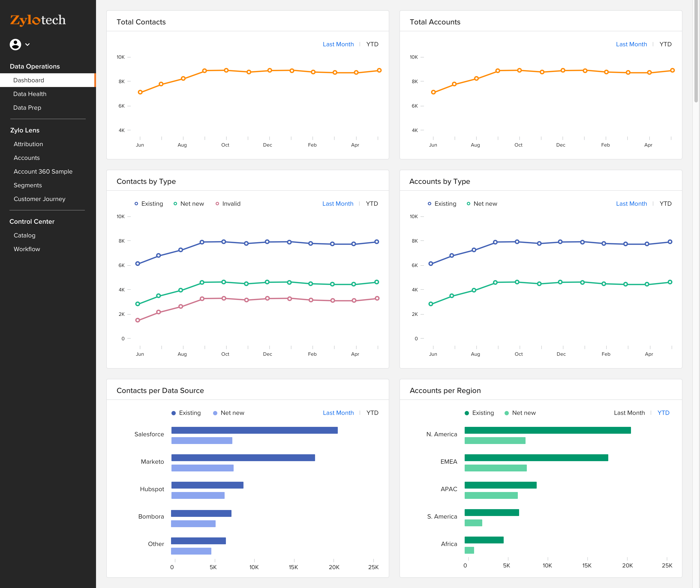Click Net new legend dot in Accounts by Type
Image resolution: width=700 pixels, height=588 pixels.
tap(468, 204)
